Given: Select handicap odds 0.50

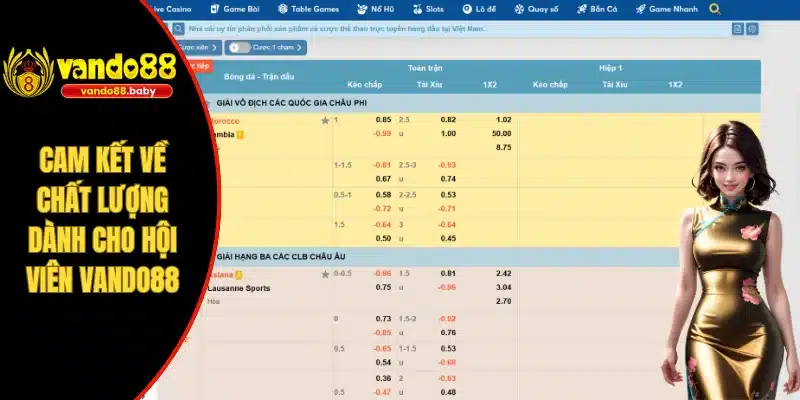Looking at the screenshot, I should (x=383, y=239).
